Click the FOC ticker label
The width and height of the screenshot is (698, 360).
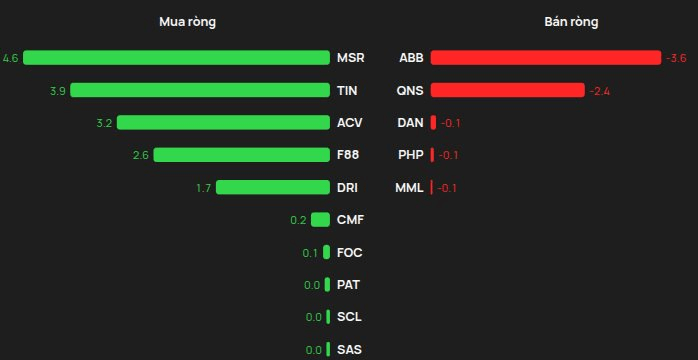tap(349, 253)
